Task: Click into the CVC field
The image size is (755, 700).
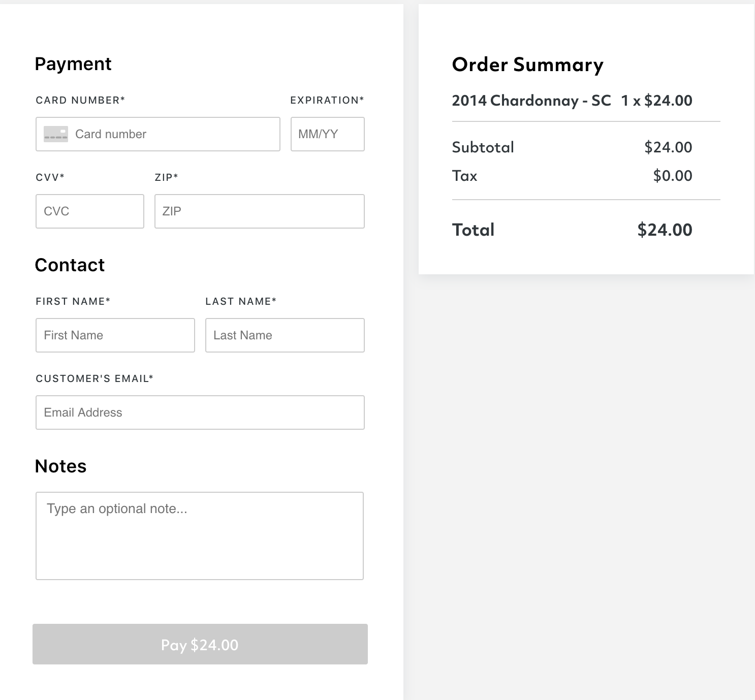Action: (x=90, y=211)
